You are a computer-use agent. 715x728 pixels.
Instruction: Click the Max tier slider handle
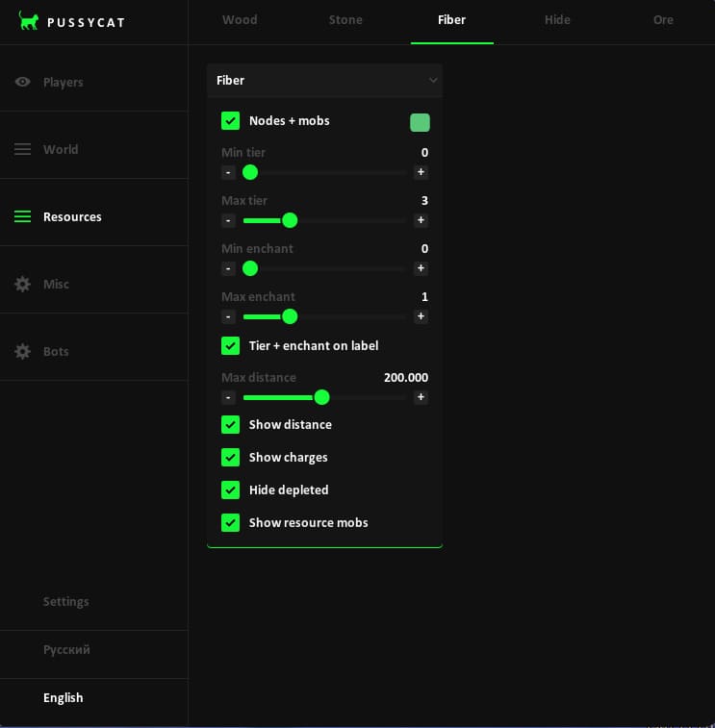coord(290,220)
